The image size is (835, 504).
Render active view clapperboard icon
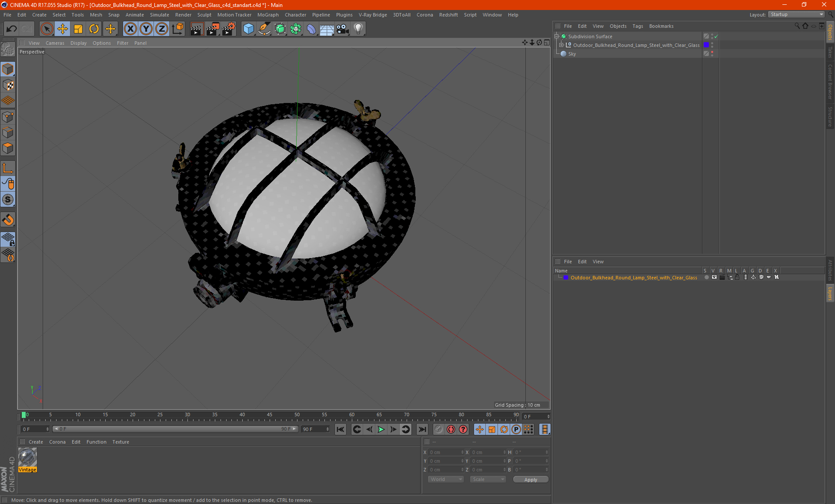click(197, 29)
